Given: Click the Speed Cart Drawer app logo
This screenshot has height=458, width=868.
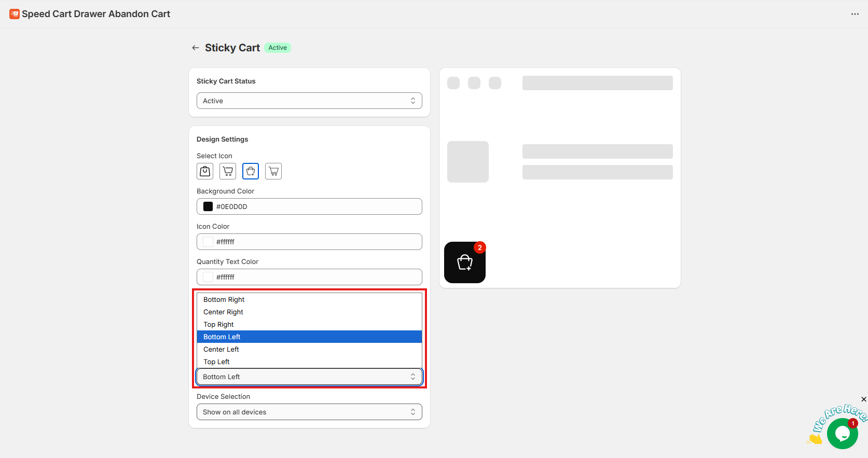Looking at the screenshot, I should [15, 14].
